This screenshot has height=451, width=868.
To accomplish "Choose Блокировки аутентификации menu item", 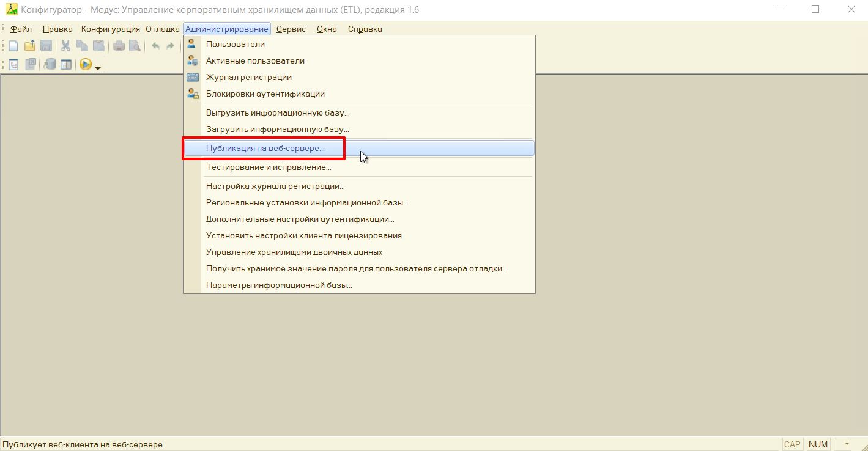I will (x=359, y=94).
